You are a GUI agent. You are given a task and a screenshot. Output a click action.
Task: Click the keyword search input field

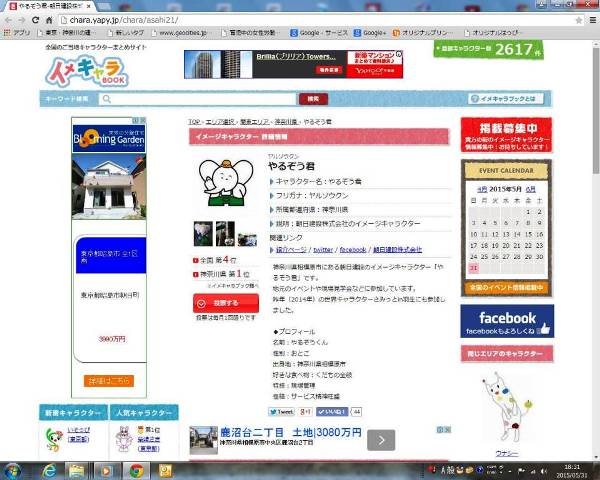coord(197,99)
